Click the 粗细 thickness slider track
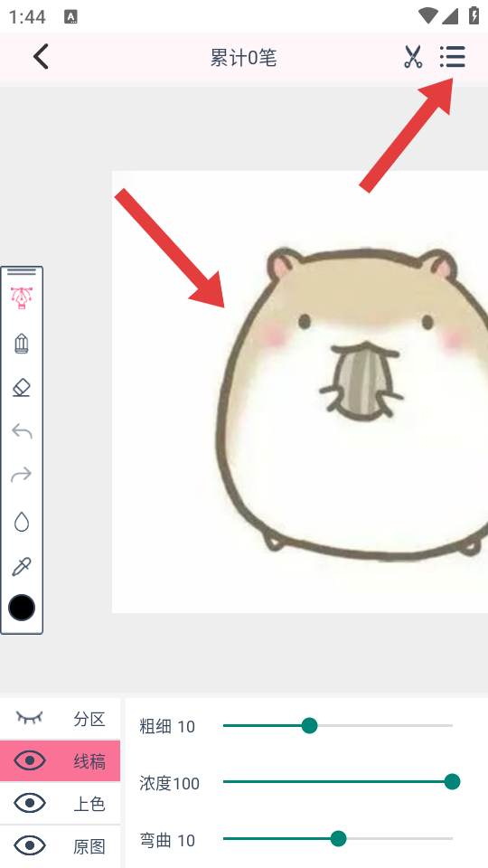The image size is (488, 868). coord(337,725)
